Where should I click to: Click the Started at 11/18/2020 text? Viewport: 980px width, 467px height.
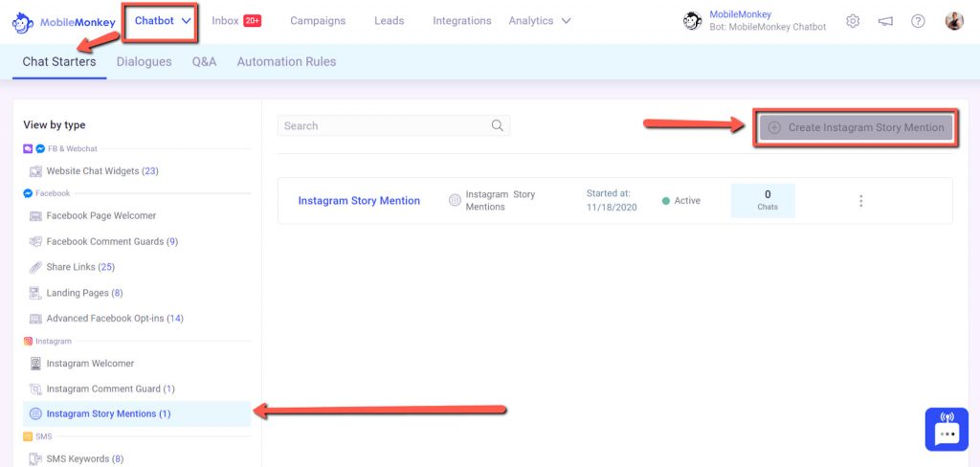point(612,201)
